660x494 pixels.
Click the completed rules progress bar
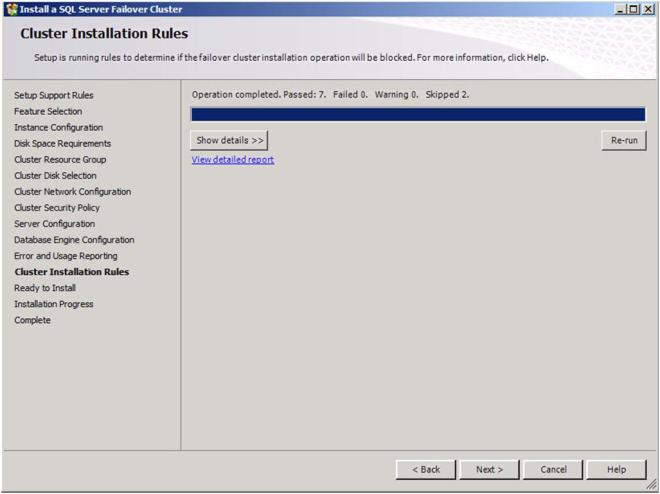[x=418, y=115]
